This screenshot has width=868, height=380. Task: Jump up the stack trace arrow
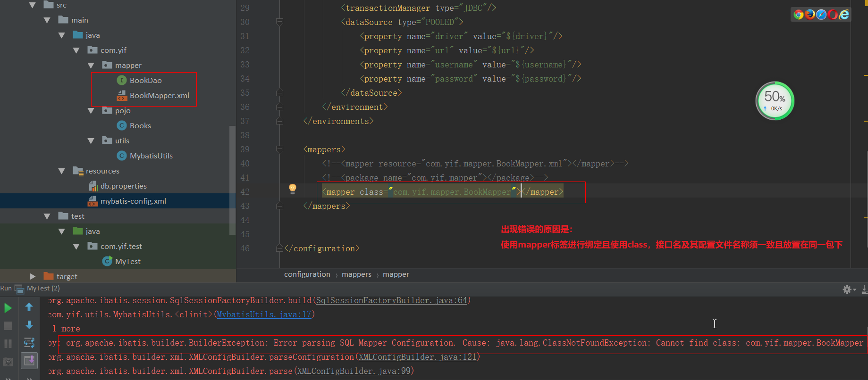pos(29,307)
